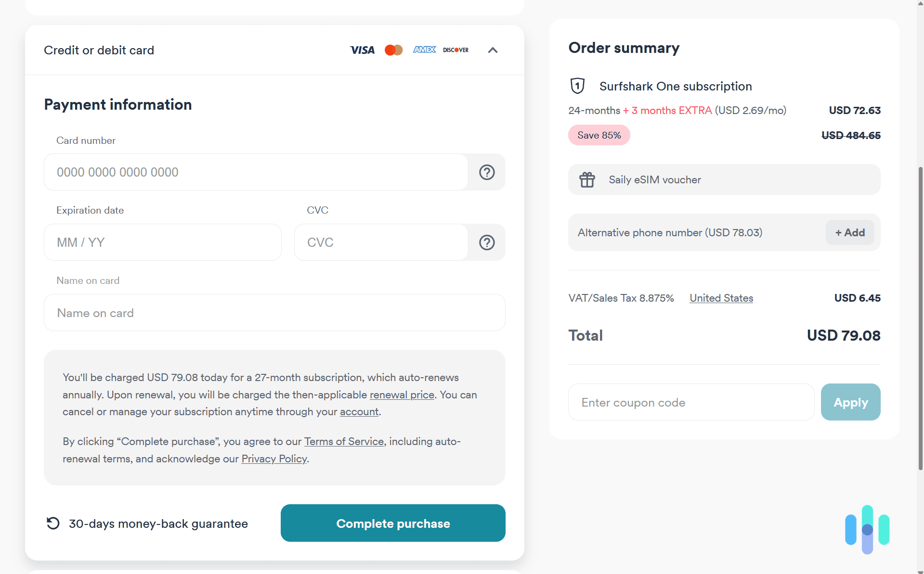Click the Complete purchase button
Image resolution: width=924 pixels, height=574 pixels.
393,523
